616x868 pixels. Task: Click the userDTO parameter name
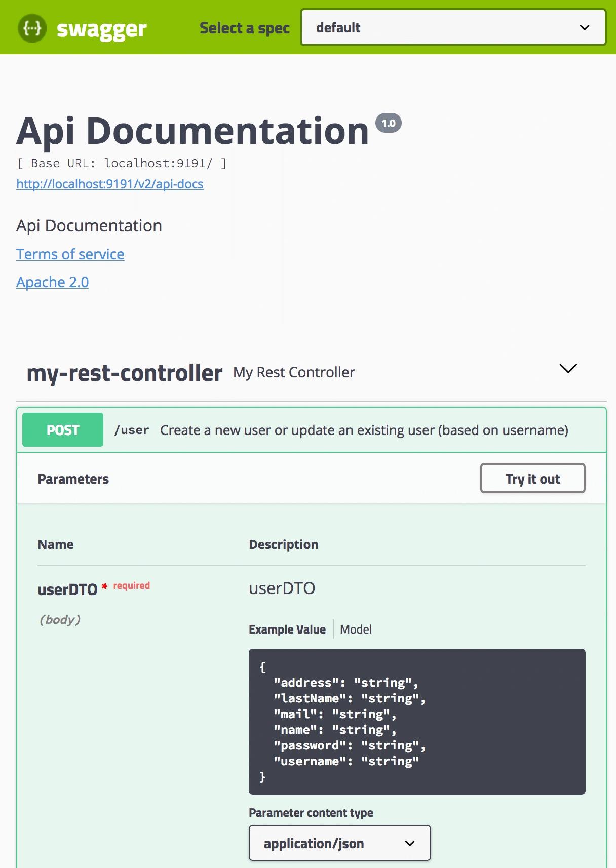pos(67,589)
